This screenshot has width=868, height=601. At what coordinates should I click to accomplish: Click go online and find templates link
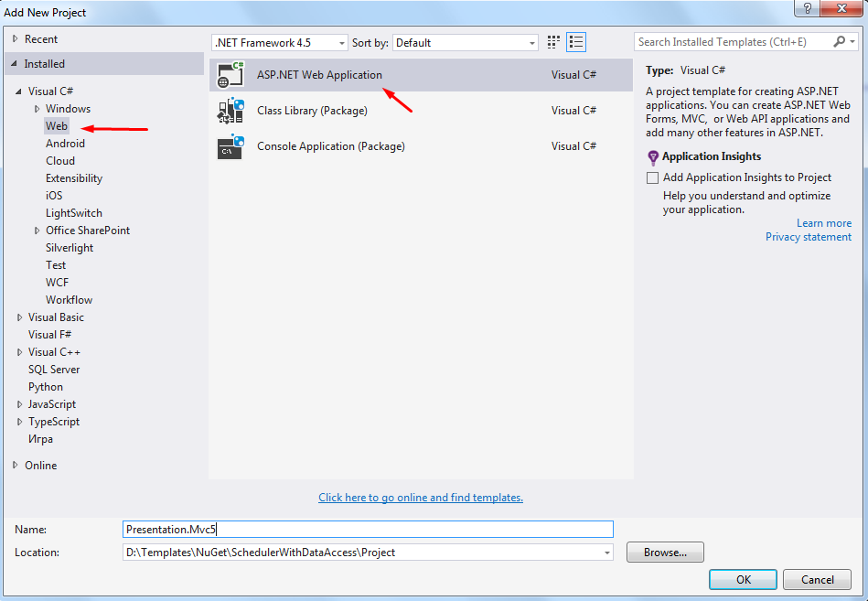tap(421, 498)
